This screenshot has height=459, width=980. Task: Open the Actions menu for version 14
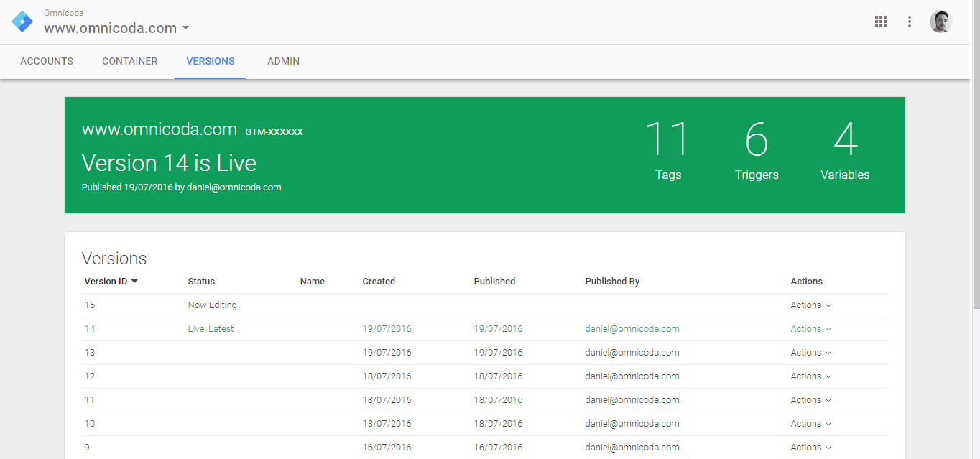[810, 328]
